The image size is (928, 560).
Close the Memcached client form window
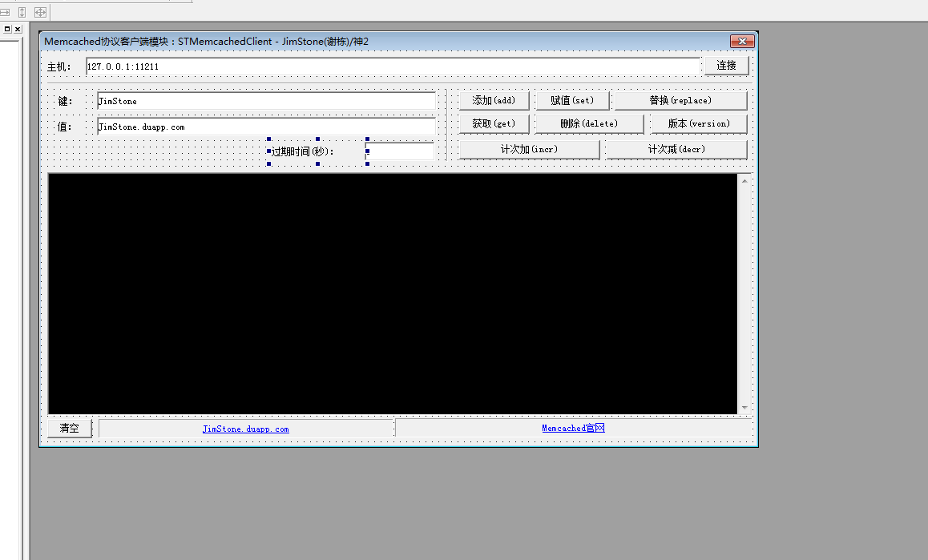(742, 41)
